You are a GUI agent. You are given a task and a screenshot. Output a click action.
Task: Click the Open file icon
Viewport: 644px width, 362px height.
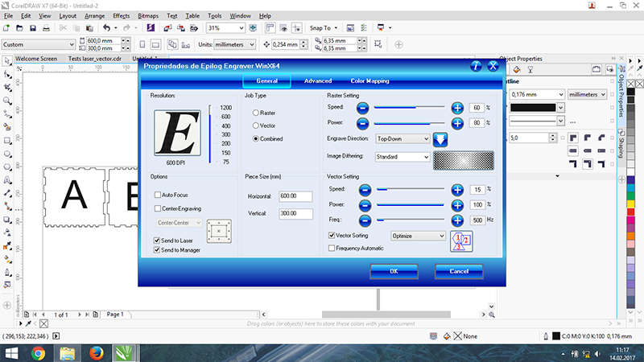[19, 28]
